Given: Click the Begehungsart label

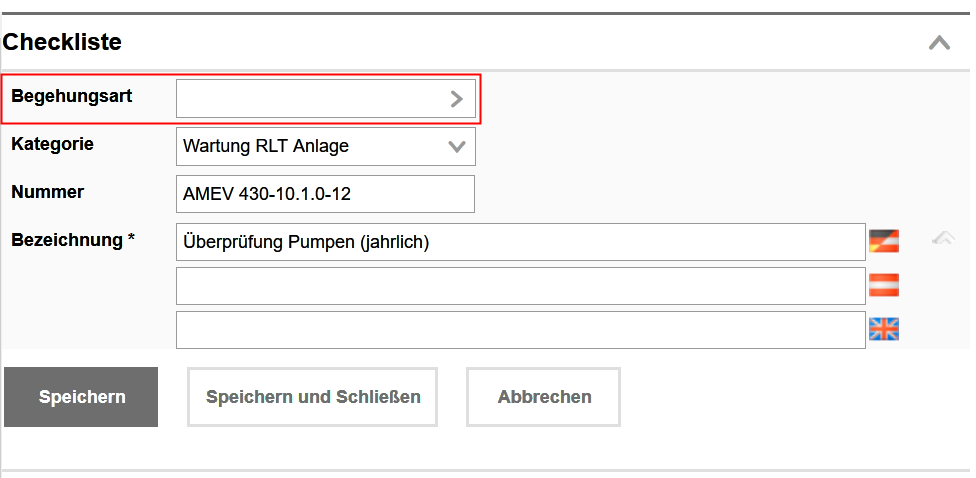Looking at the screenshot, I should [72, 96].
